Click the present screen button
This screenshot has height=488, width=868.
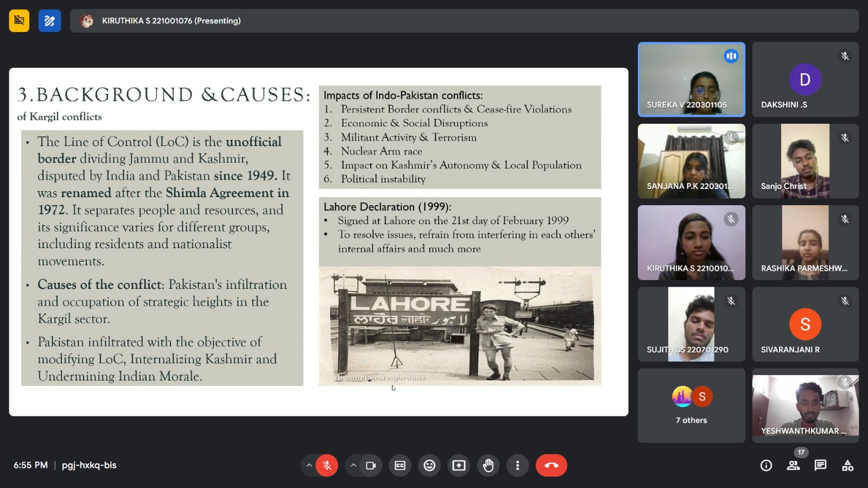pos(459,465)
